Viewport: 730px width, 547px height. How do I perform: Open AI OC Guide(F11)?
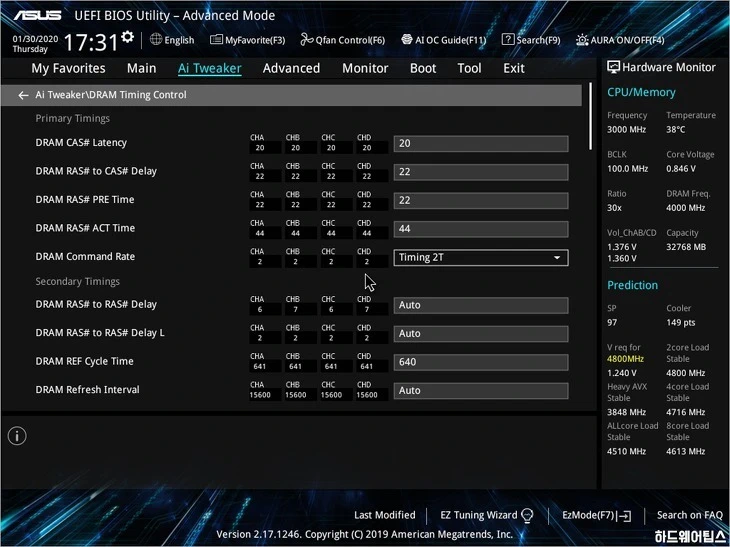click(444, 40)
